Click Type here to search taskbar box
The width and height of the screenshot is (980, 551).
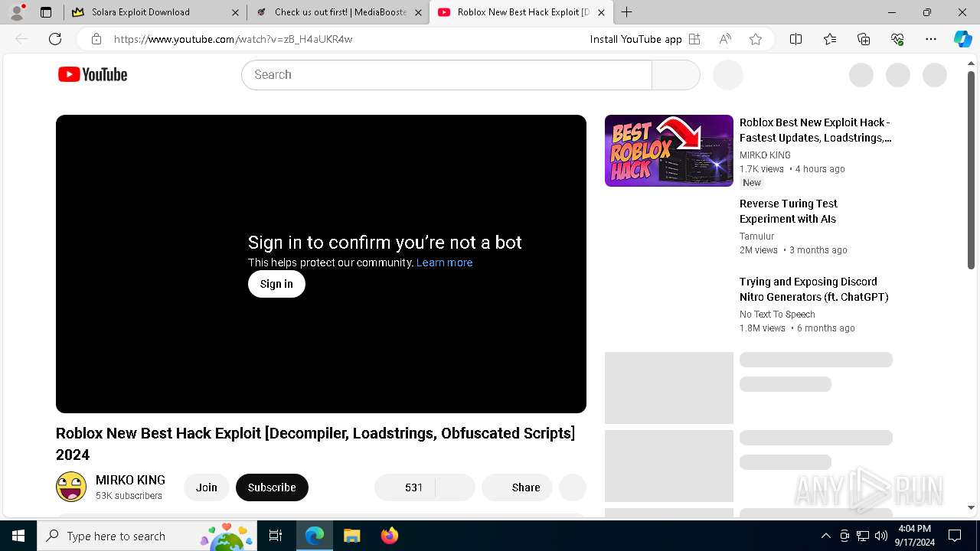click(147, 536)
